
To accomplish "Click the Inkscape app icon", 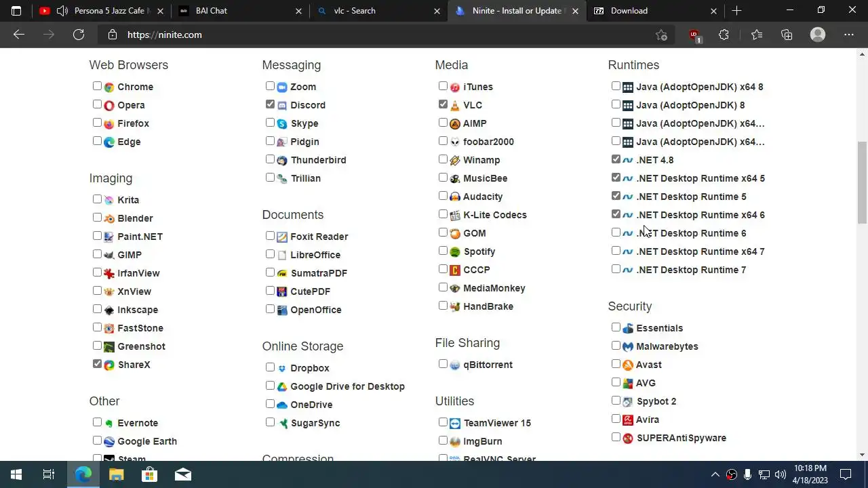I will coord(108,310).
